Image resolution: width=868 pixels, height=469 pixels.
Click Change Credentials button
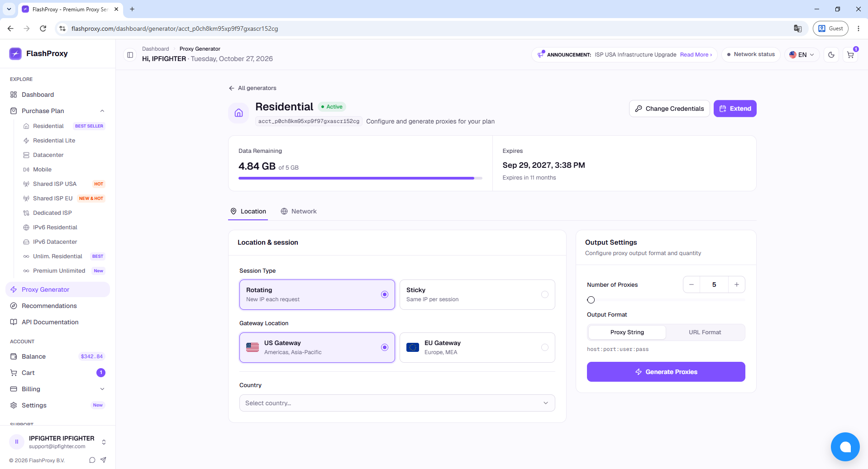pyautogui.click(x=669, y=109)
